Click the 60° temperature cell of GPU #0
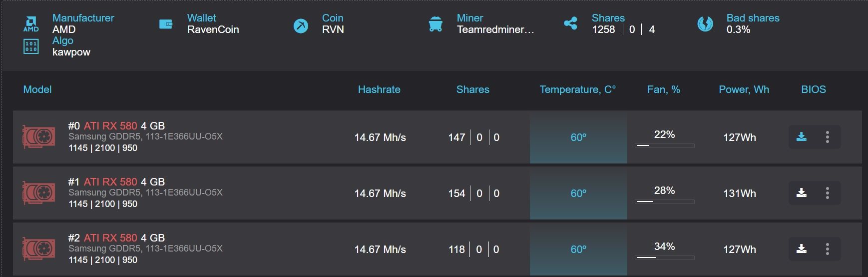Viewport: 868px width, 277px height. tap(578, 137)
